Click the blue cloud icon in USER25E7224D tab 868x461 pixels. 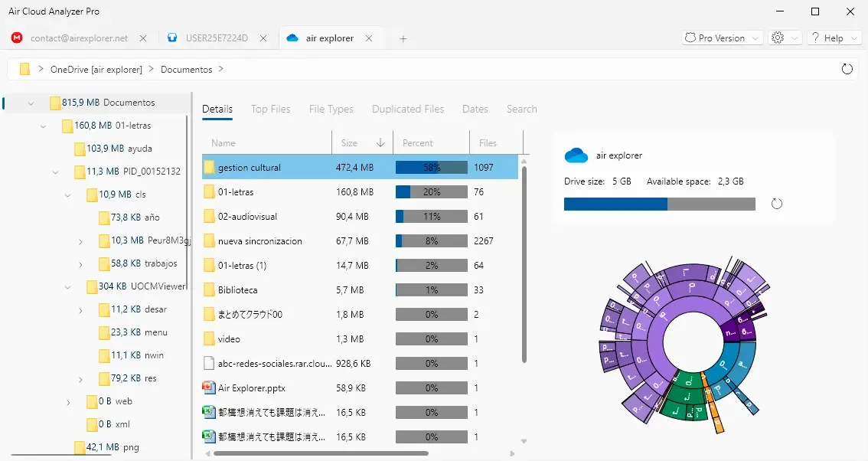(172, 38)
